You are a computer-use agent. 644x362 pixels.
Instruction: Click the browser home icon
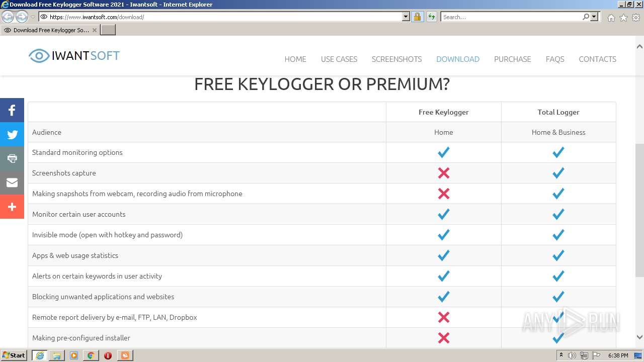(611, 17)
